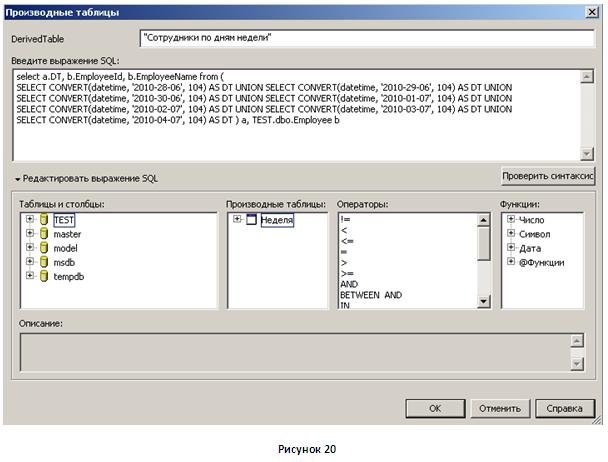Click the operators list scroll up arrow
The image size is (608, 462).
point(483,220)
